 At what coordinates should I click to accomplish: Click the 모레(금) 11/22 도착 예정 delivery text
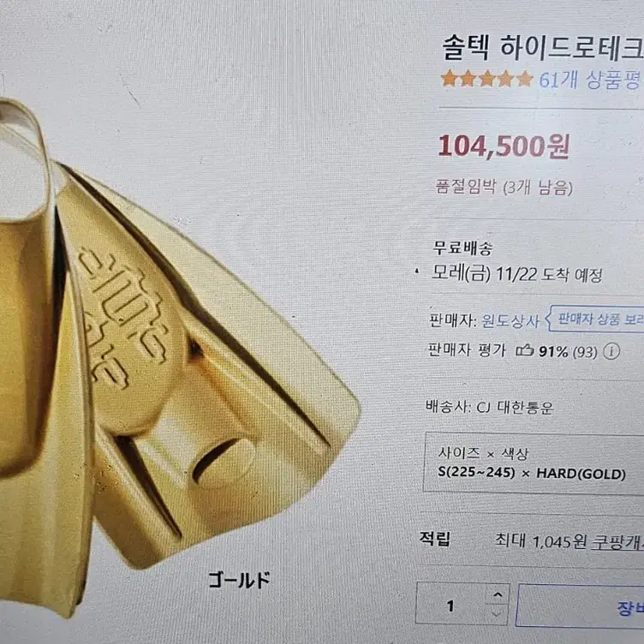click(516, 273)
